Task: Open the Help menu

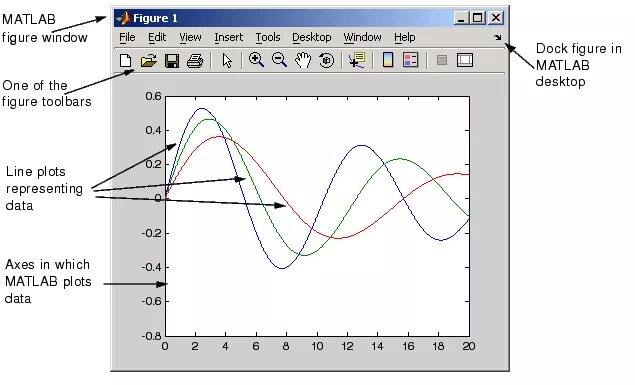Action: (x=405, y=37)
